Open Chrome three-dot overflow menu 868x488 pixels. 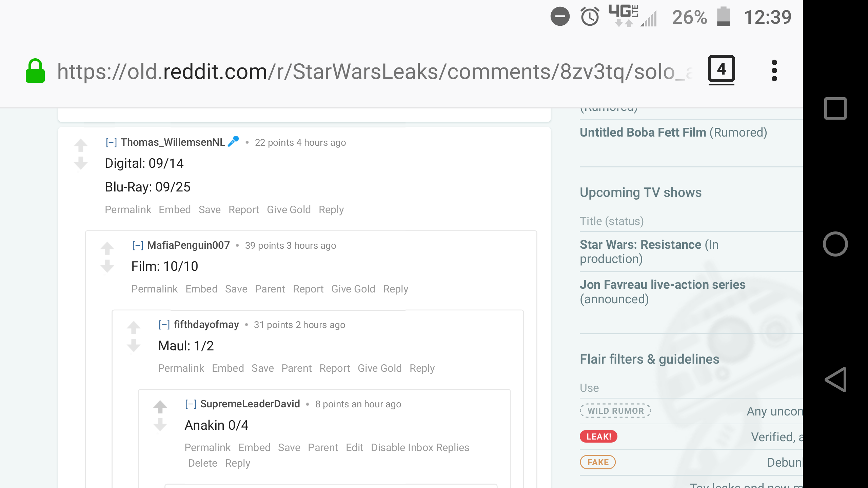pyautogui.click(x=774, y=71)
